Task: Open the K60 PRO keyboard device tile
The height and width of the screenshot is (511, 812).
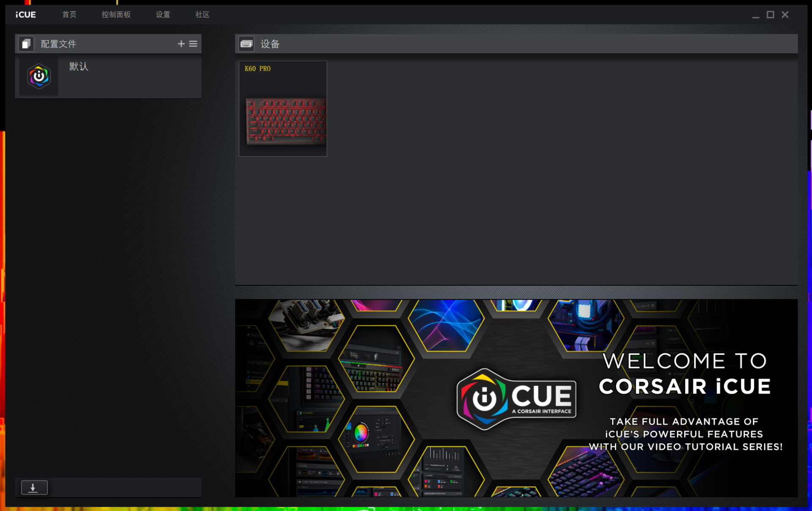Action: (283, 109)
